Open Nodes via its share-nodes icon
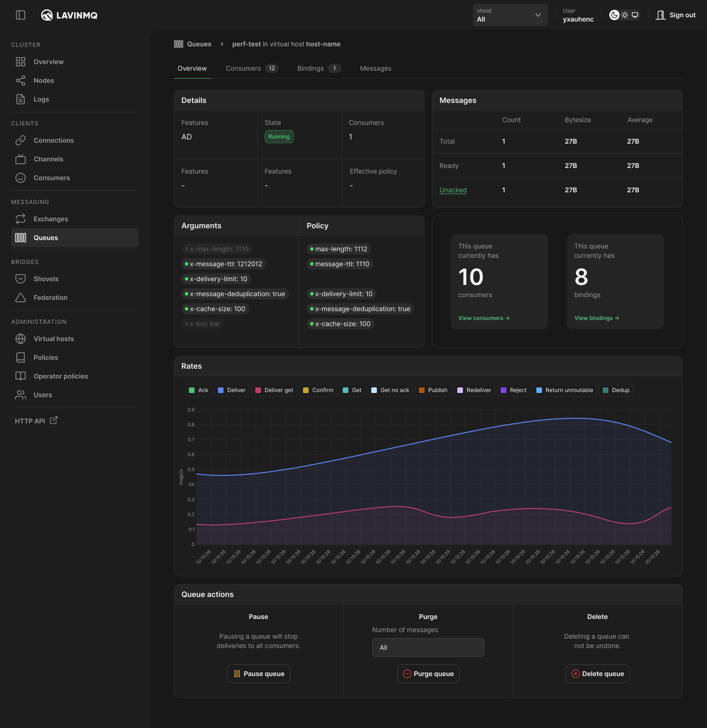 pyautogui.click(x=21, y=80)
